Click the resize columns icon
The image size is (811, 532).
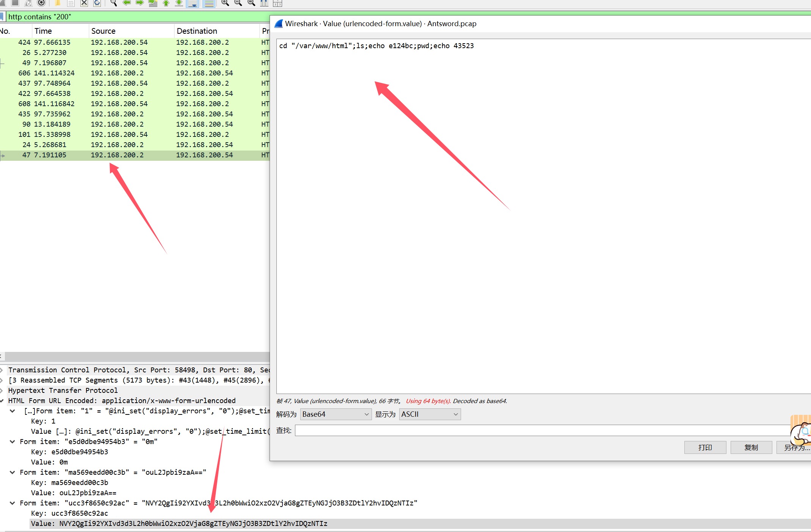coord(264,3)
